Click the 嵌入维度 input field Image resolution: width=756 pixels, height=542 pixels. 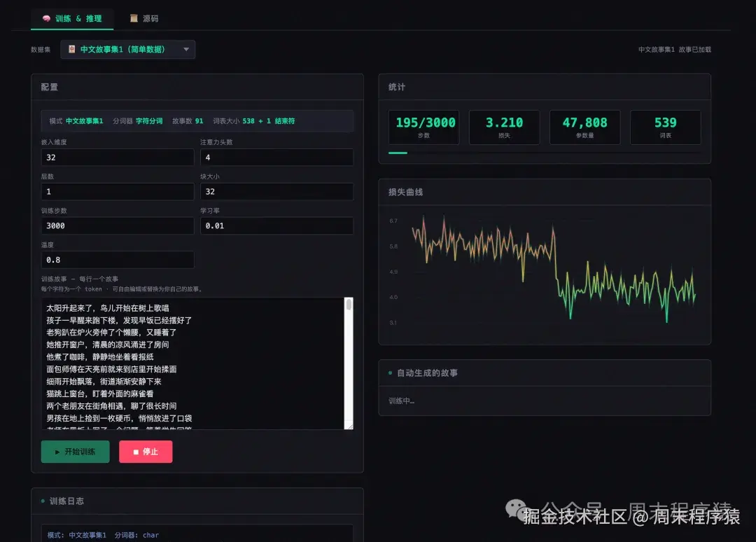point(117,157)
